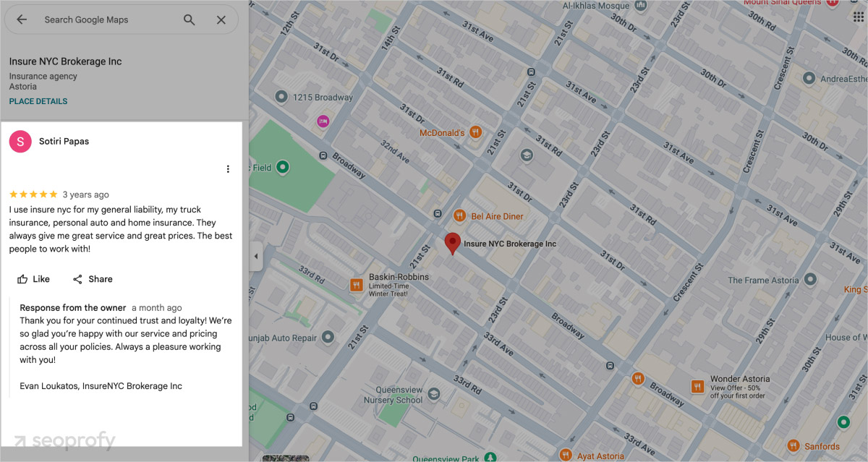Click the Insure NYC Brokerage red pin

coord(453,240)
